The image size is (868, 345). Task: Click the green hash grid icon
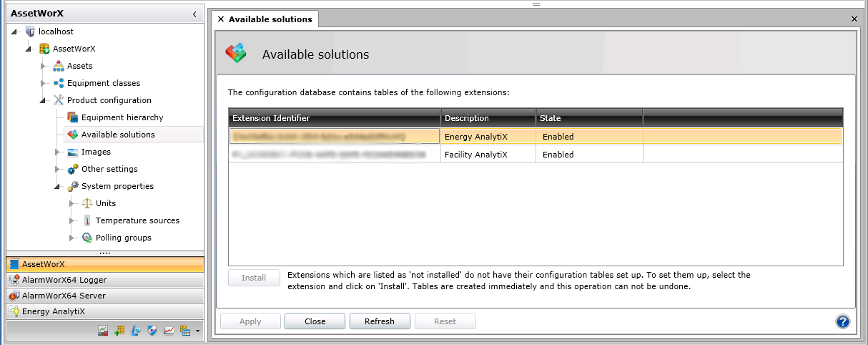(x=119, y=330)
